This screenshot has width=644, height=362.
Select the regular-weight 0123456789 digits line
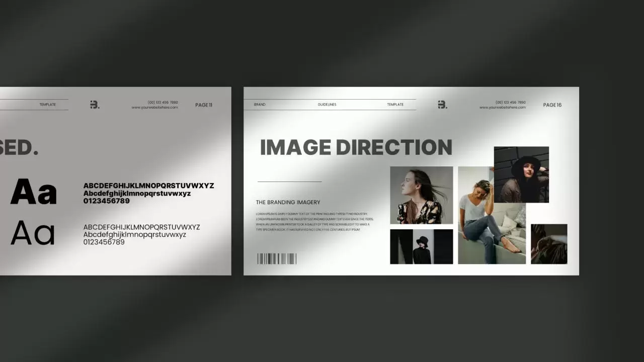point(104,242)
